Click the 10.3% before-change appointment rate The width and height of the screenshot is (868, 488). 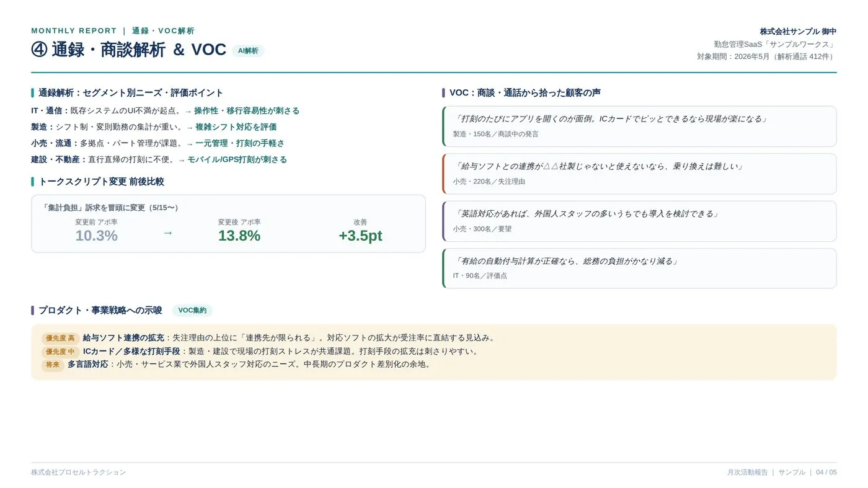pyautogui.click(x=96, y=236)
